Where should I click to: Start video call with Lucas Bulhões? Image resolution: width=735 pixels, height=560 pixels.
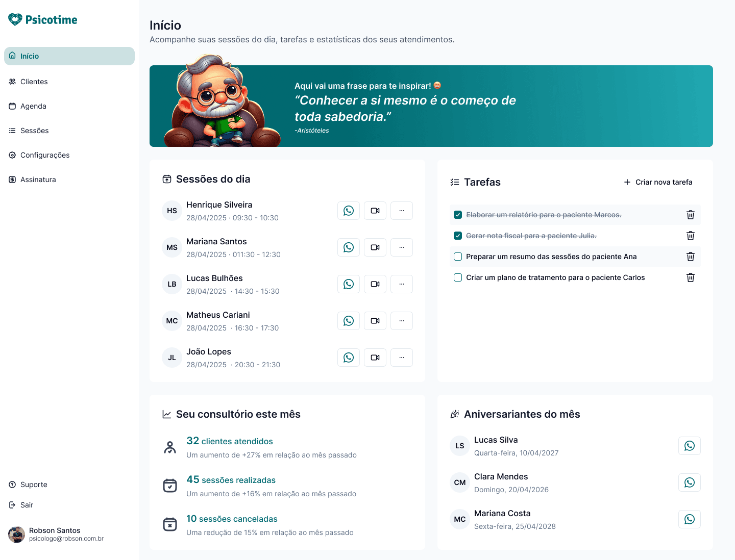(x=375, y=284)
